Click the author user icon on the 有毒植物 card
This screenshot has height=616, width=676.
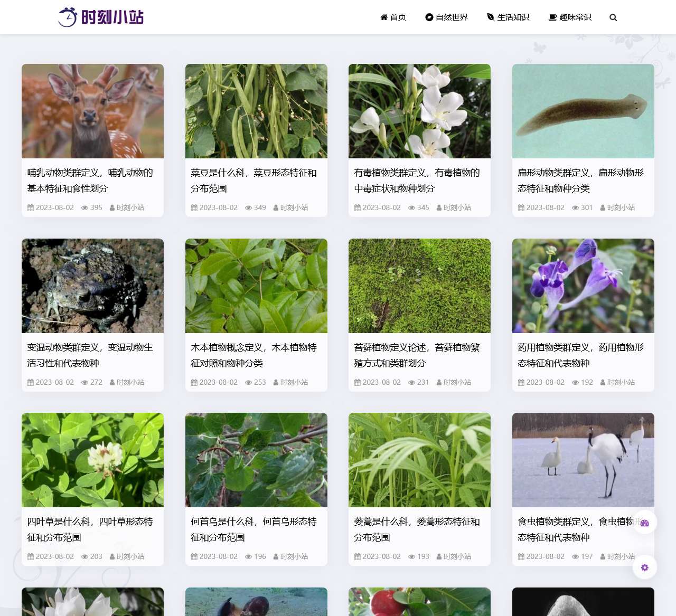pos(439,208)
